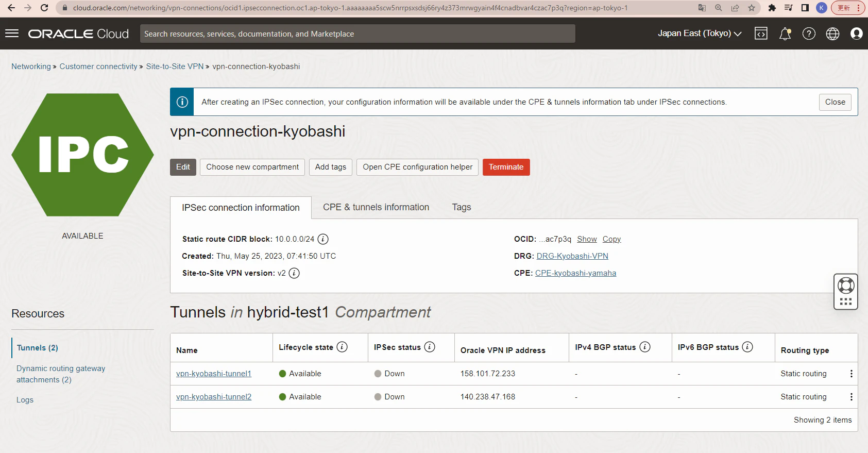The height and width of the screenshot is (453, 868).
Task: Focus the Search resources, services field
Action: (x=358, y=33)
